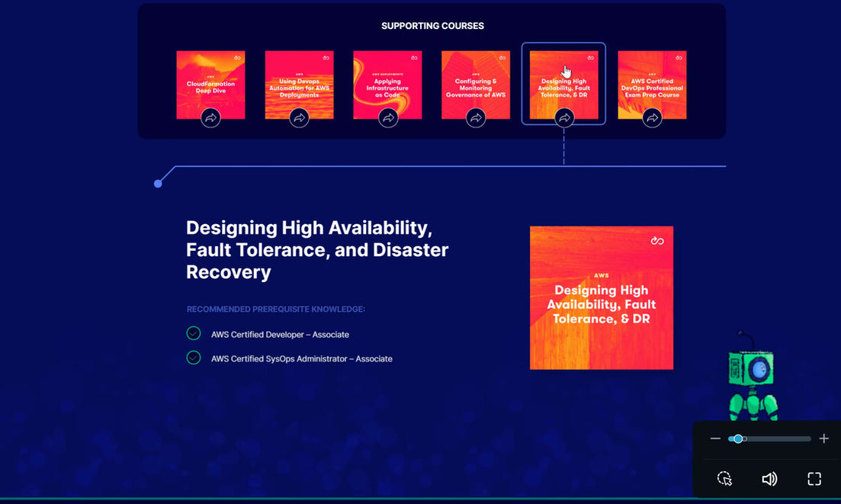Open share arrow under Configuring & Monitoring Governance

pyautogui.click(x=476, y=117)
